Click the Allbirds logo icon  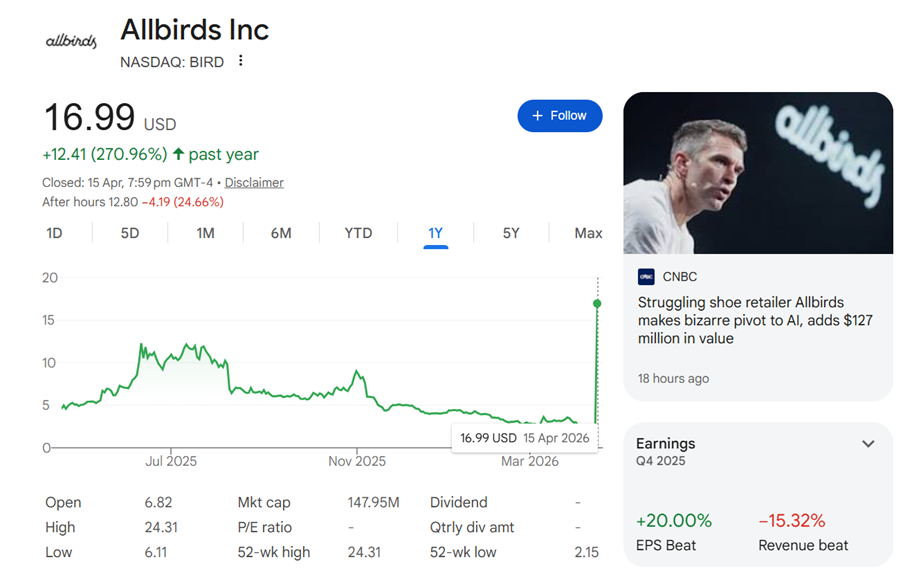[72, 41]
